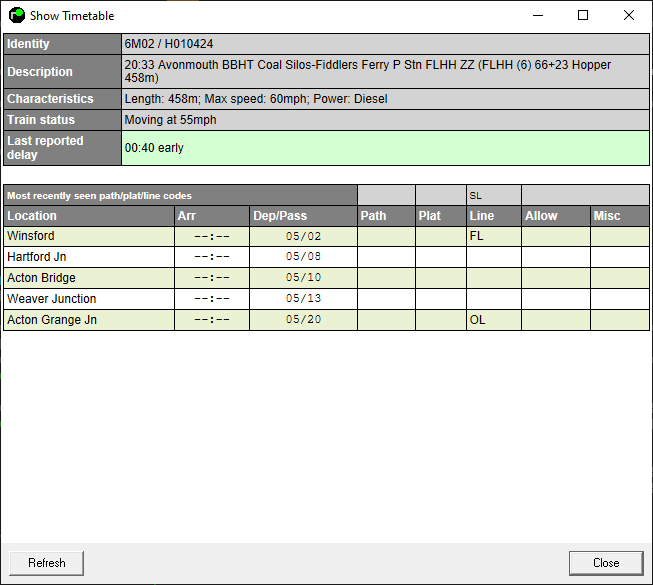Close window using title bar X
The image size is (653, 585).
pyautogui.click(x=629, y=16)
